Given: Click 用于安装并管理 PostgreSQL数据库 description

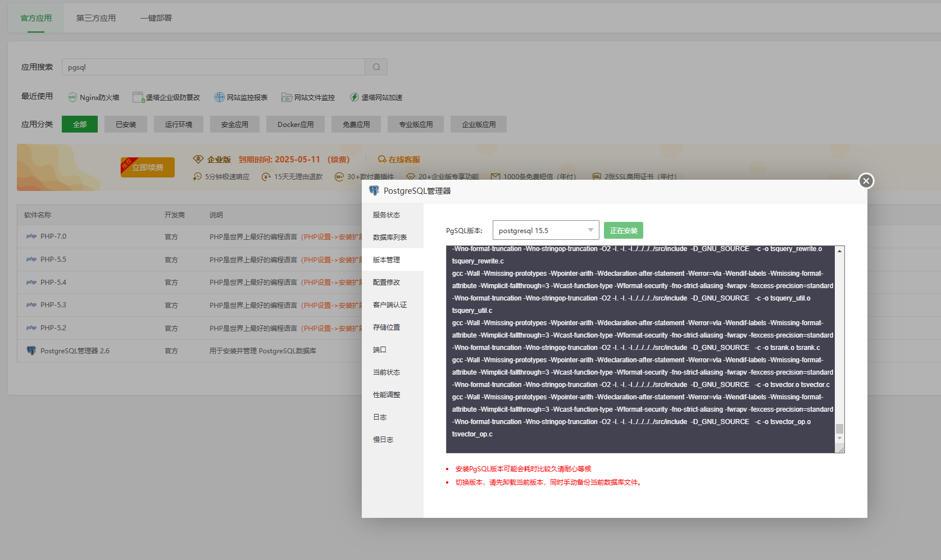Looking at the screenshot, I should coord(263,350).
